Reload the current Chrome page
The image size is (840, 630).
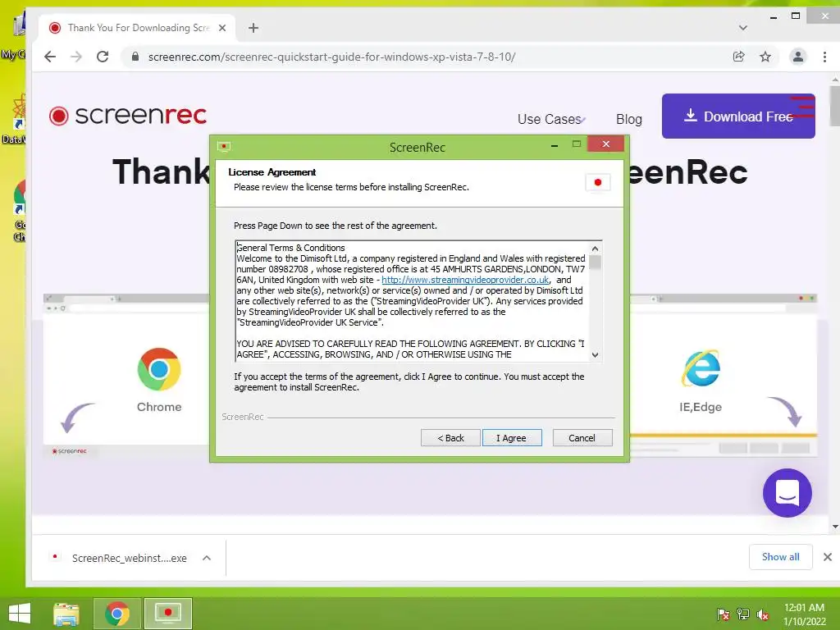click(103, 57)
